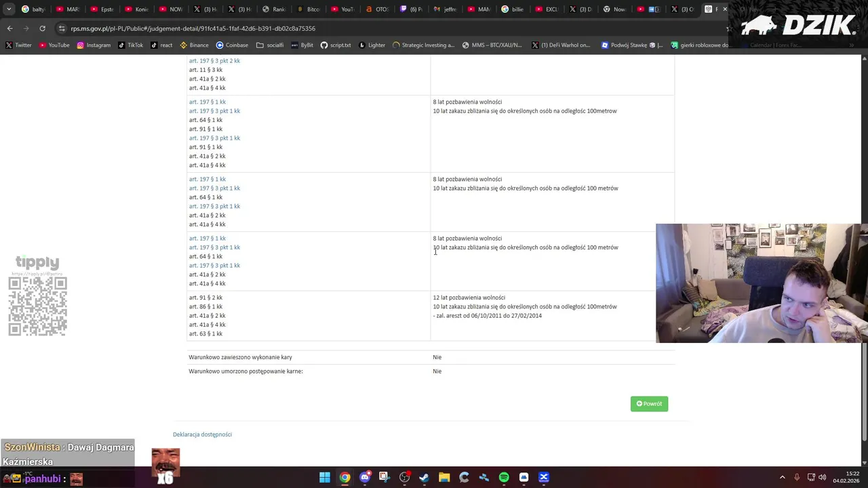Click the streamer webcam overlay

point(762,283)
